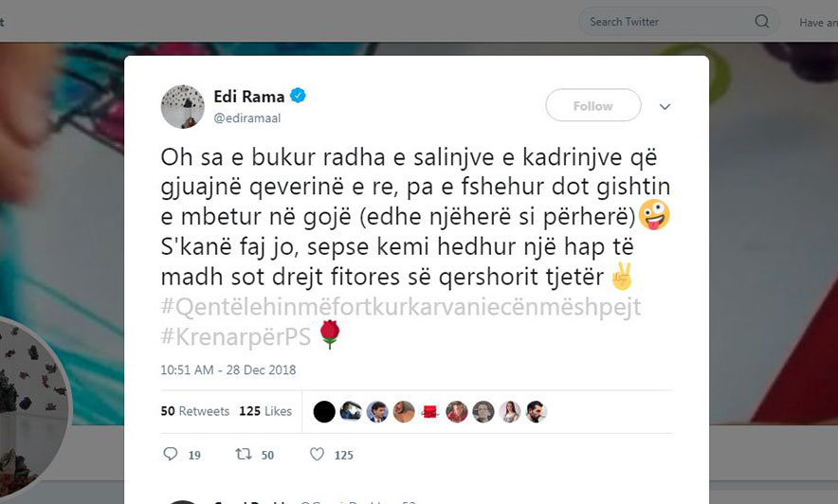
Task: Click the blue verified badge
Action: pos(298,96)
